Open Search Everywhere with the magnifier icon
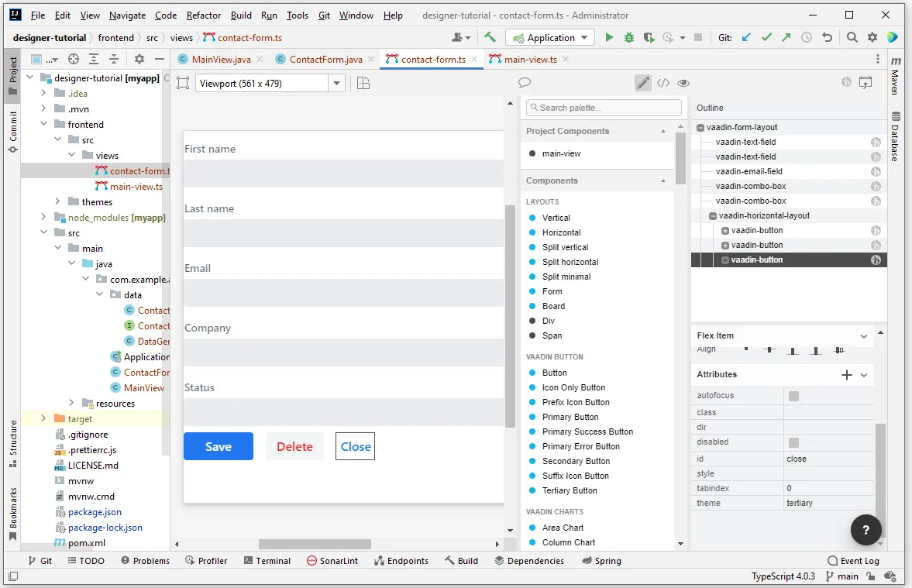Image resolution: width=912 pixels, height=588 pixels. click(x=852, y=36)
